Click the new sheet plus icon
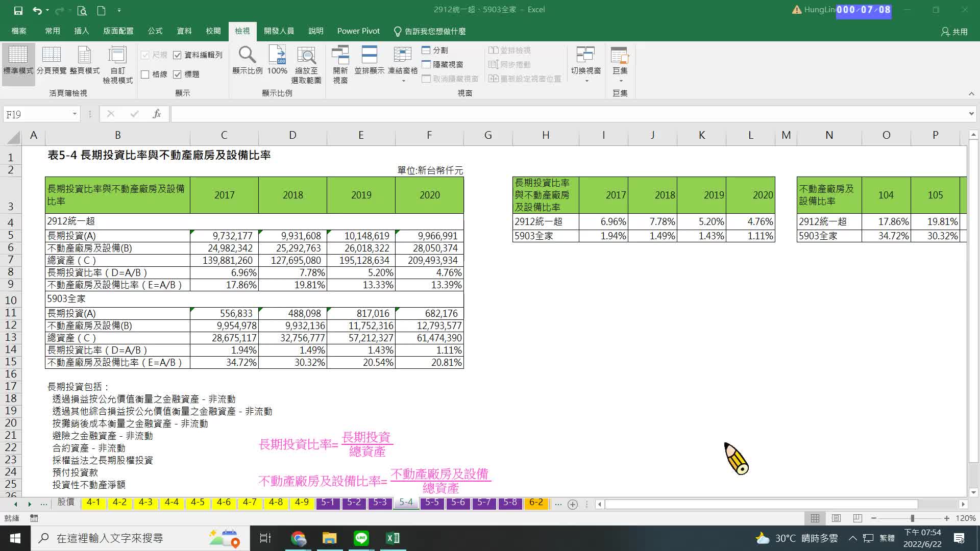The width and height of the screenshot is (980, 551). [573, 505]
